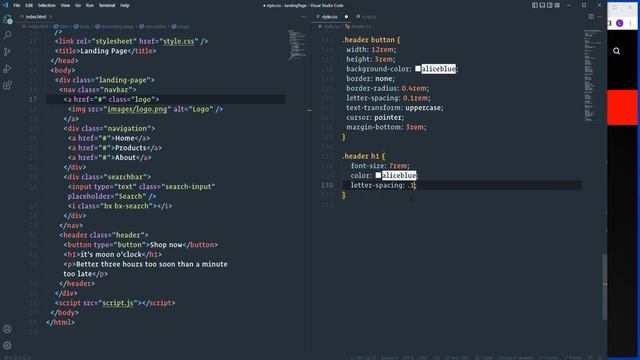The image size is (640, 360).
Task: Click the a.logo breadcrumb
Action: pos(180,27)
